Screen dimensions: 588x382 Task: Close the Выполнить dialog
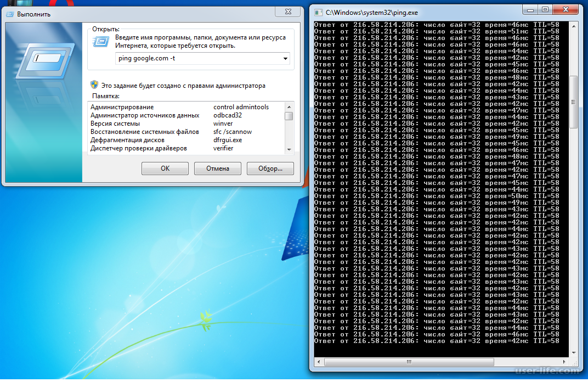click(287, 12)
